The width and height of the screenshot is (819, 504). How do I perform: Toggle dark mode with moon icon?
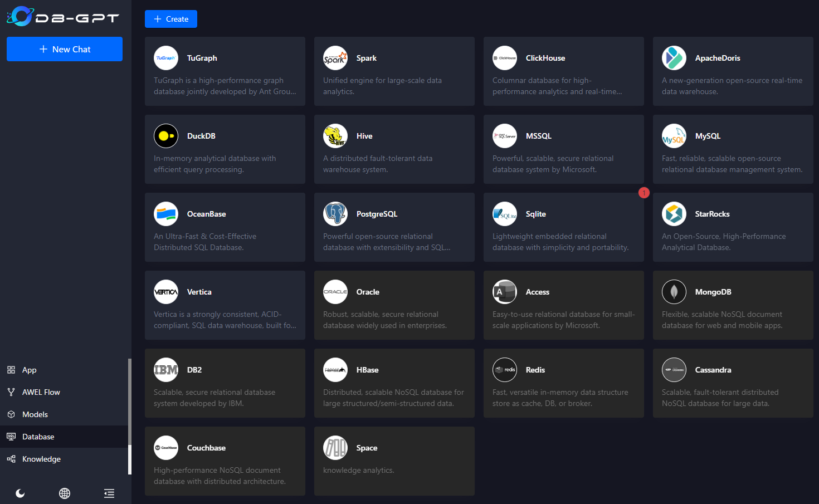pos(20,493)
